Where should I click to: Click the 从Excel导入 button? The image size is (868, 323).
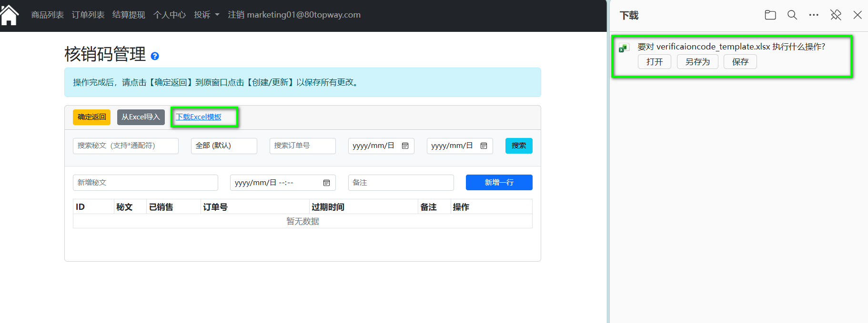[x=141, y=117]
